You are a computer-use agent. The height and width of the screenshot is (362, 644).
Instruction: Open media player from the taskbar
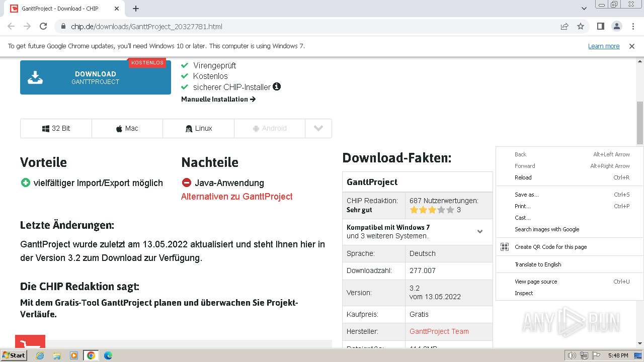point(74,355)
